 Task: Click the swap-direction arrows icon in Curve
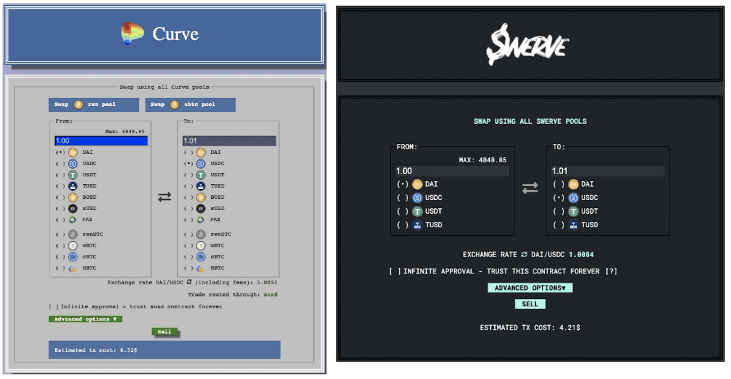[165, 197]
